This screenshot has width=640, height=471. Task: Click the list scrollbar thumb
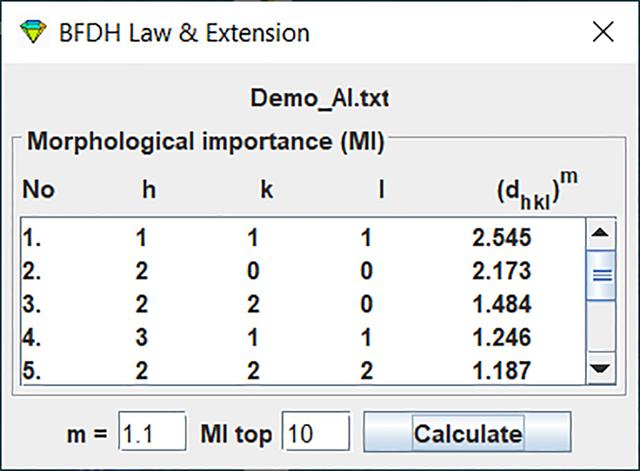click(600, 275)
